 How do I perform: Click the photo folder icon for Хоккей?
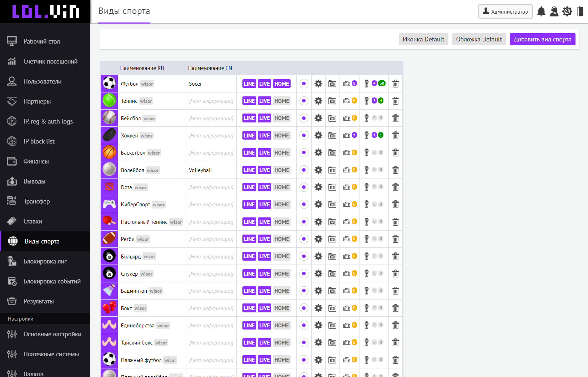point(332,136)
